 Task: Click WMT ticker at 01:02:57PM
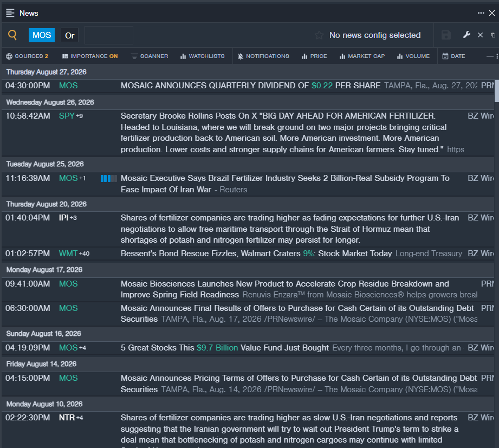[x=68, y=254]
